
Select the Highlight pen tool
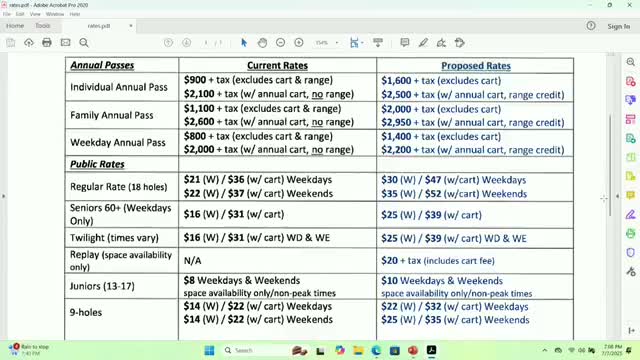tap(423, 42)
